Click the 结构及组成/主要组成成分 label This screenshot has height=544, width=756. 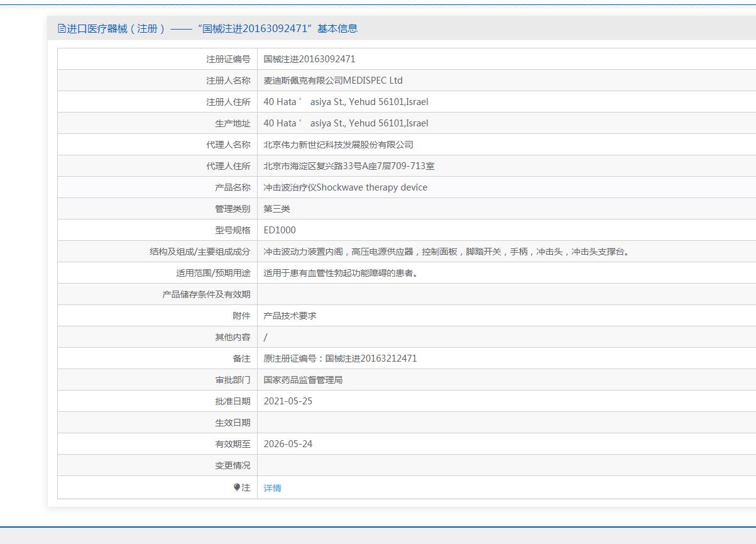[x=200, y=252]
